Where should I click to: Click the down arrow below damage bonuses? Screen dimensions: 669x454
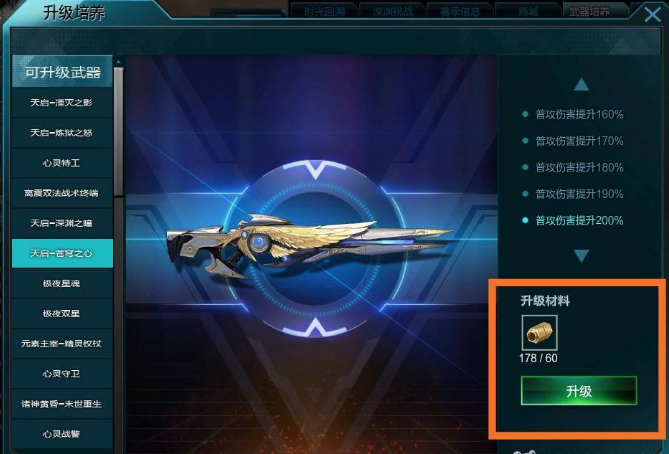tap(581, 256)
